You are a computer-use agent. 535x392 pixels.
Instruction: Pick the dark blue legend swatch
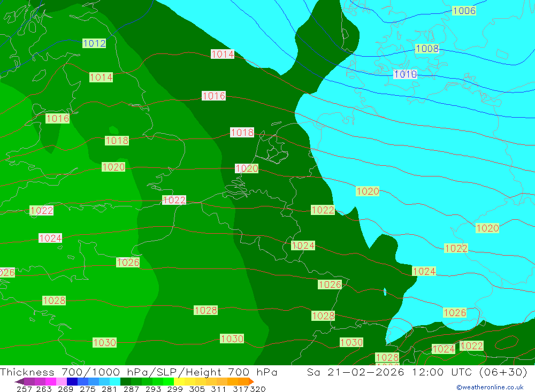[x=72, y=381]
